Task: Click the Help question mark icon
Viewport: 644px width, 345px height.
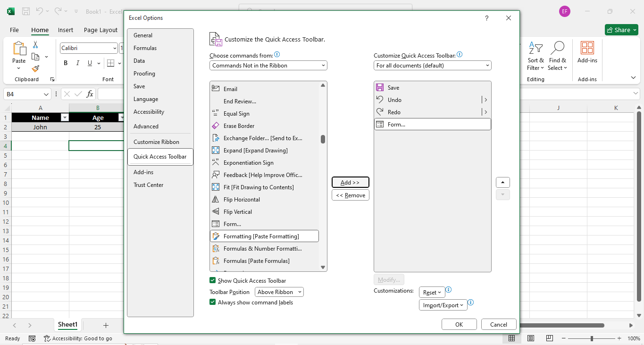Action: point(487,18)
